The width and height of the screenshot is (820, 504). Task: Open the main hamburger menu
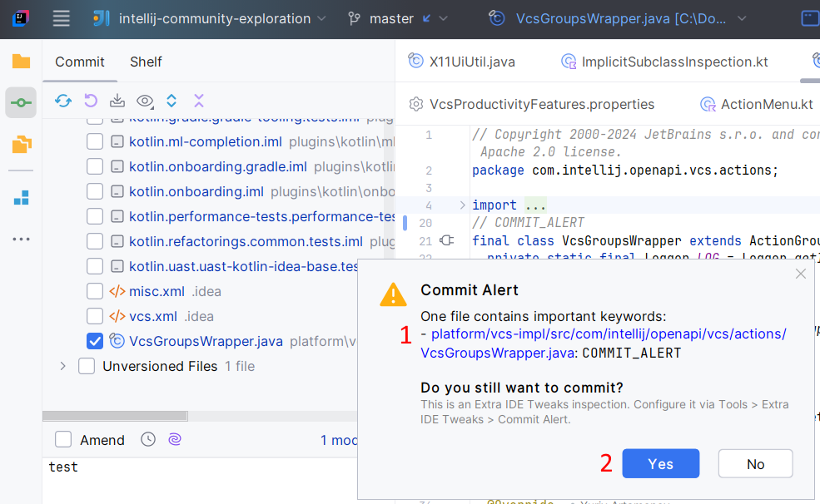[x=61, y=19]
